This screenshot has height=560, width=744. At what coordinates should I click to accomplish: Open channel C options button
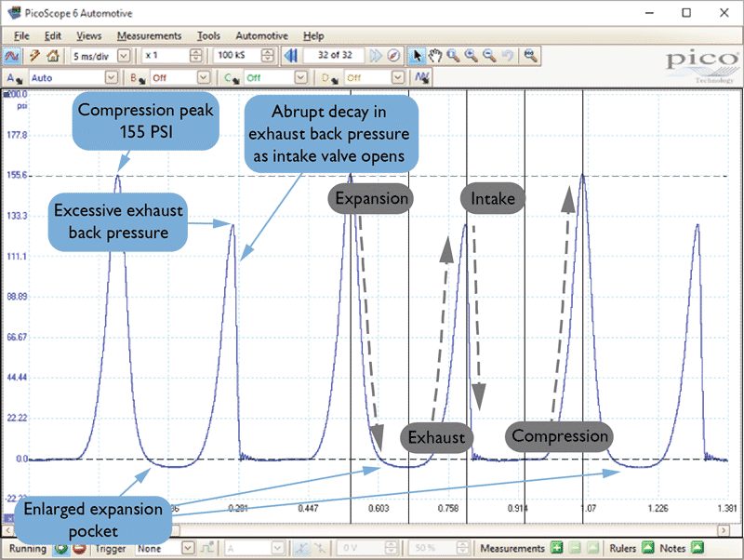[x=232, y=78]
